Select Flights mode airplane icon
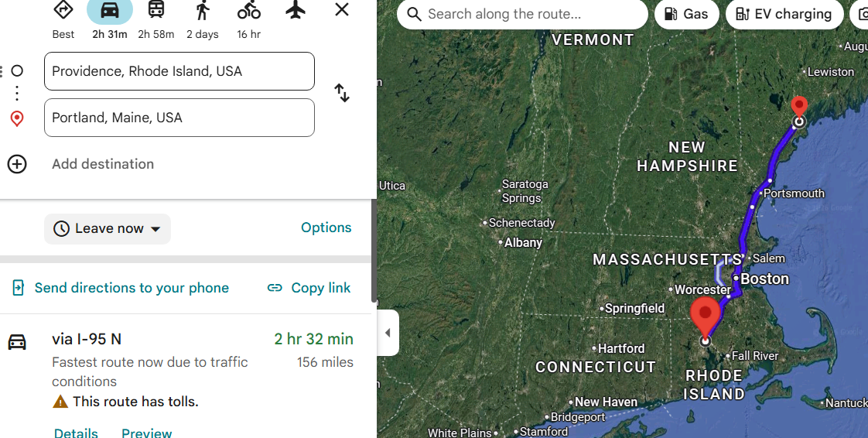Image resolution: width=868 pixels, height=438 pixels. click(x=296, y=10)
